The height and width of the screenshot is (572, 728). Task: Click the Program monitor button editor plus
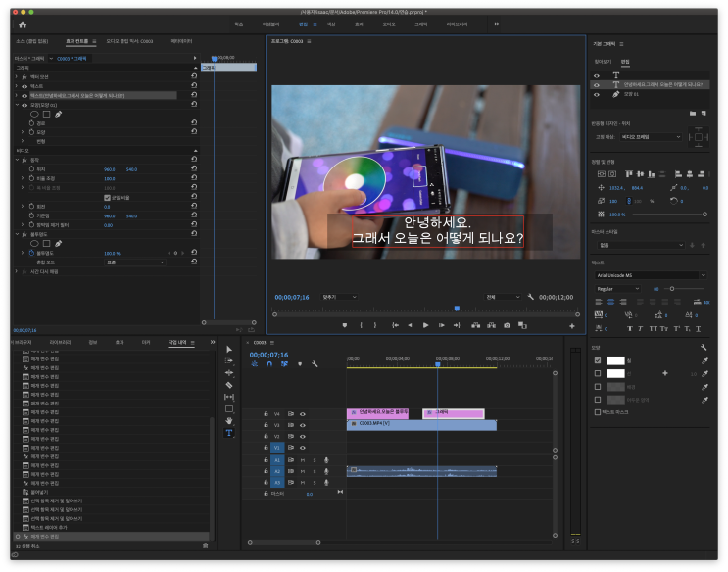(x=572, y=326)
